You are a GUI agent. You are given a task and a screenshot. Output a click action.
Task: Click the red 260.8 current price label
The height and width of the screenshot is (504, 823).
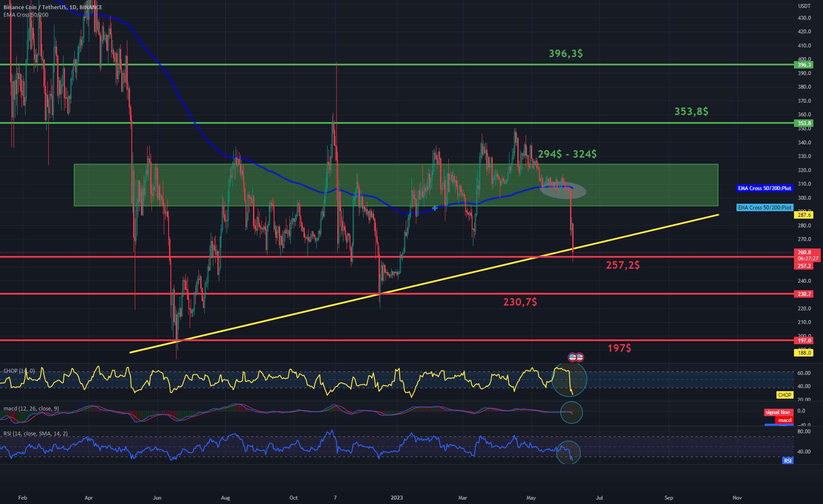[x=807, y=252]
